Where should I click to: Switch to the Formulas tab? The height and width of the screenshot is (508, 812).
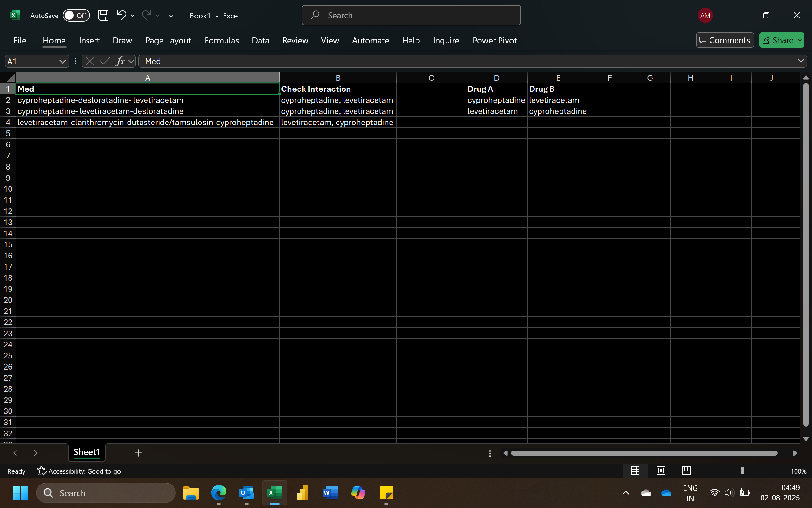[222, 40]
